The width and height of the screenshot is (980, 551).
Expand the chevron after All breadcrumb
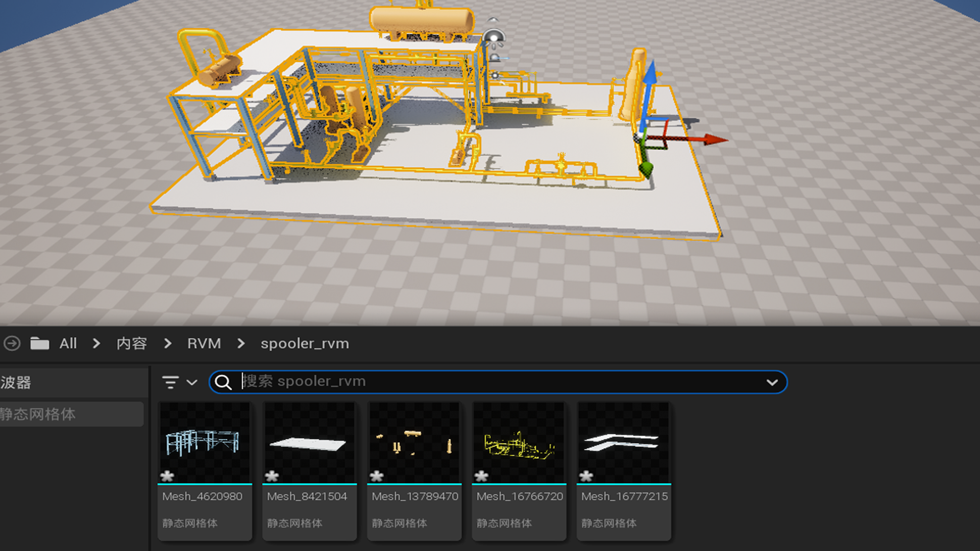[96, 343]
